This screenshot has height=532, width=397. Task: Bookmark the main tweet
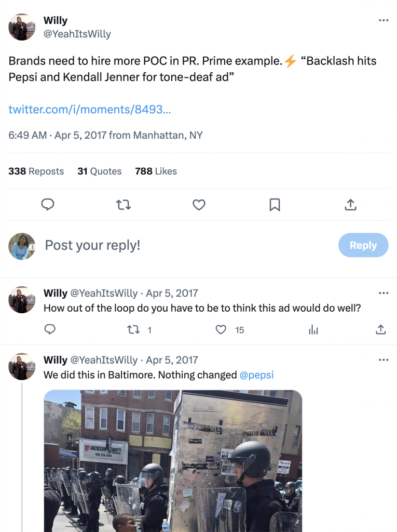pyautogui.click(x=275, y=205)
